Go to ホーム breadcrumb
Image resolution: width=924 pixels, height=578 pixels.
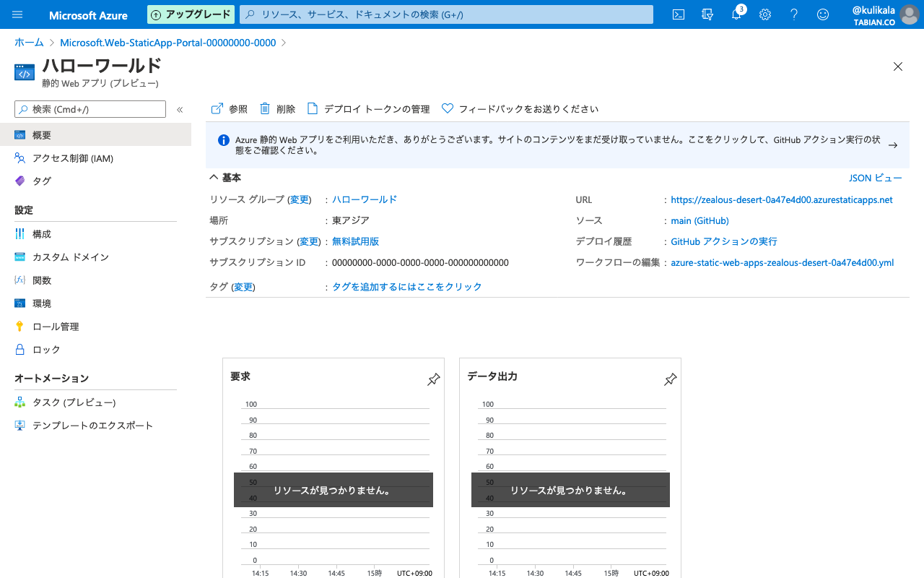29,43
